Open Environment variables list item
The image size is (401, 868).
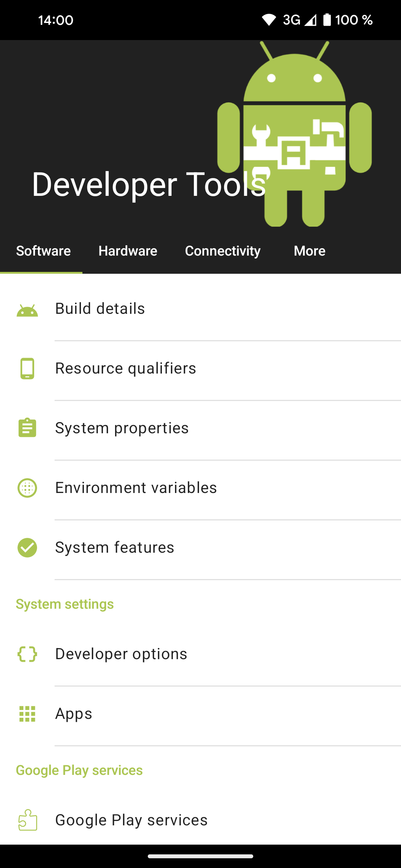[x=200, y=488]
